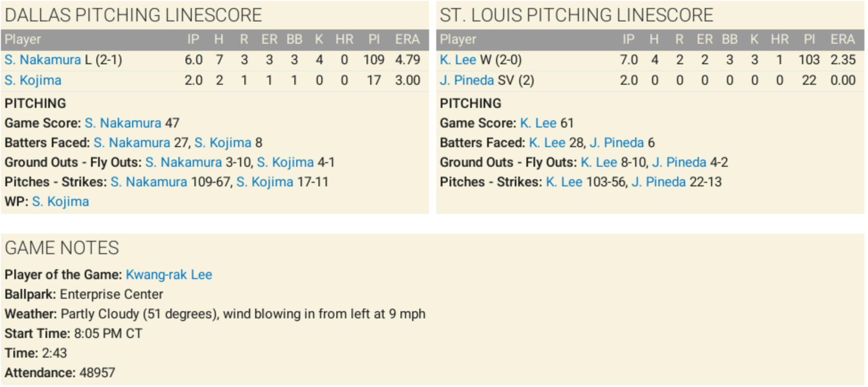Image resolution: width=868 pixels, height=387 pixels.
Task: Click S. Kojima link in Batters Faced line
Action: pyautogui.click(x=223, y=143)
